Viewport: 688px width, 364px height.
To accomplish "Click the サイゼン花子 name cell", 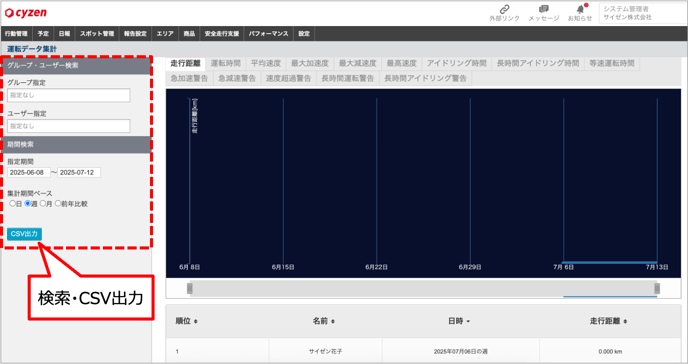I will (x=325, y=351).
